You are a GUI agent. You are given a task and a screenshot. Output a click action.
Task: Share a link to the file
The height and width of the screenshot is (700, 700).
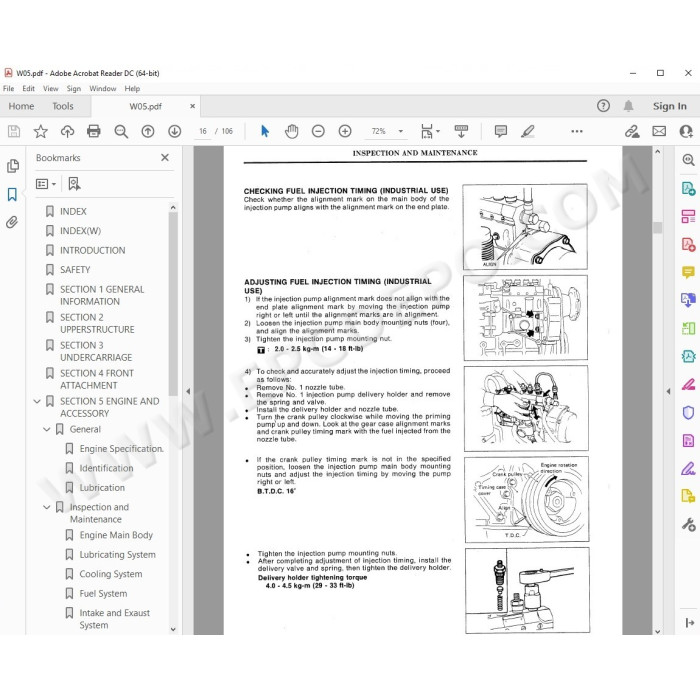632,131
